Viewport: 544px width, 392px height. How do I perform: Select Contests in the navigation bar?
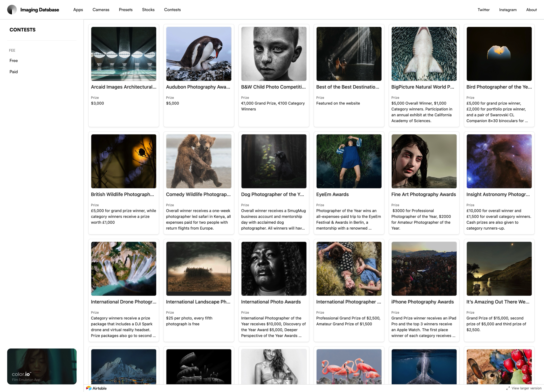coord(172,10)
